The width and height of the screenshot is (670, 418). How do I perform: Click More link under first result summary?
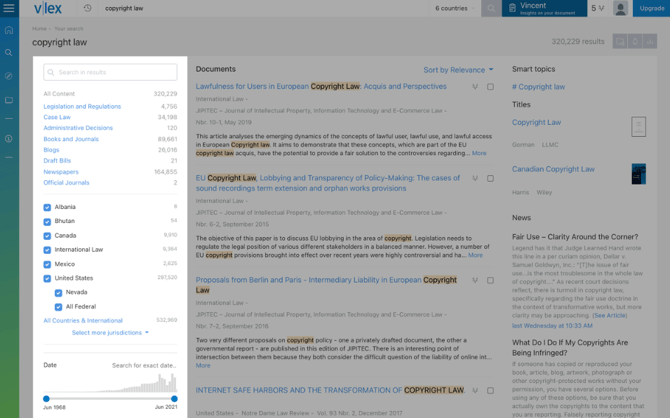pyautogui.click(x=479, y=153)
